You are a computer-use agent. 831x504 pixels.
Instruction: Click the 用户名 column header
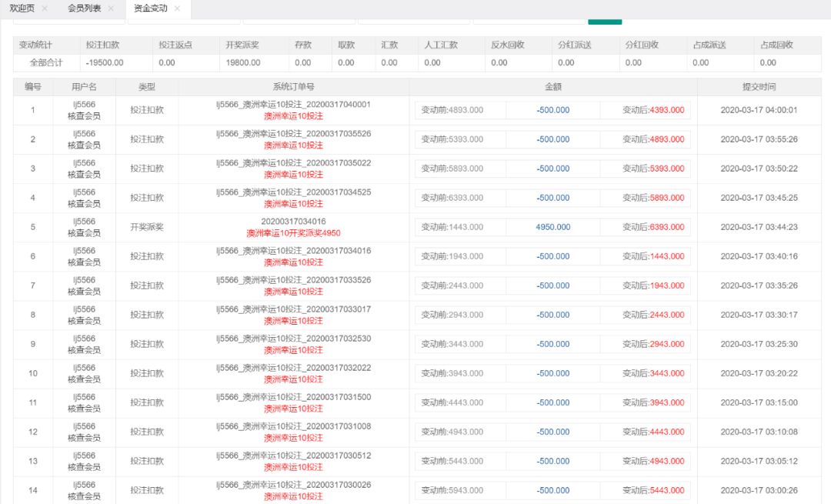[x=85, y=87]
